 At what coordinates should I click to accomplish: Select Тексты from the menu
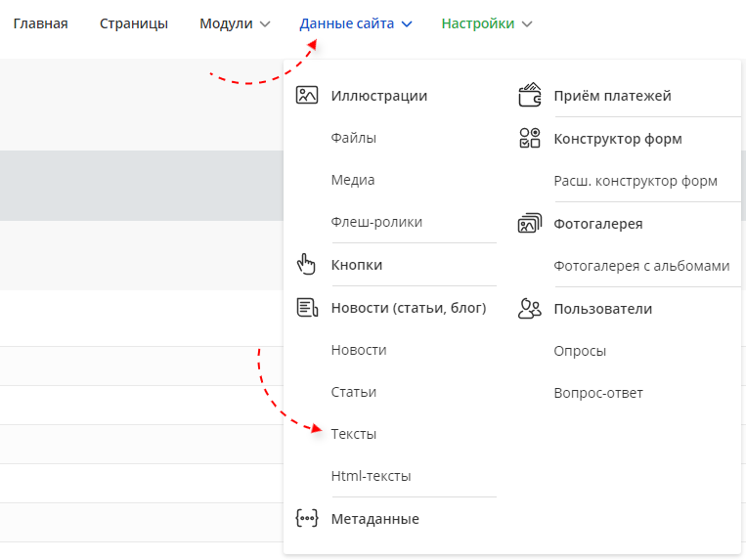click(x=354, y=434)
